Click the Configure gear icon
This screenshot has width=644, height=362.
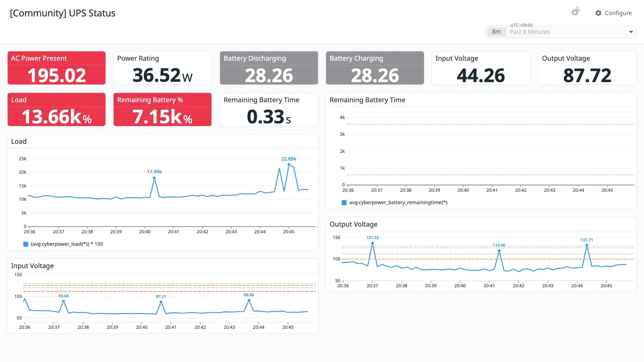[598, 13]
